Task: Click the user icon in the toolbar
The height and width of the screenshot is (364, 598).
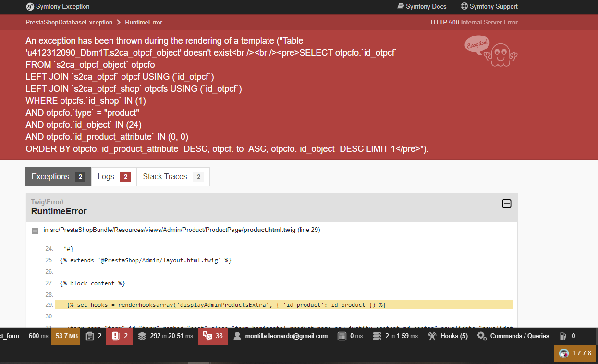Action: pos(237,336)
